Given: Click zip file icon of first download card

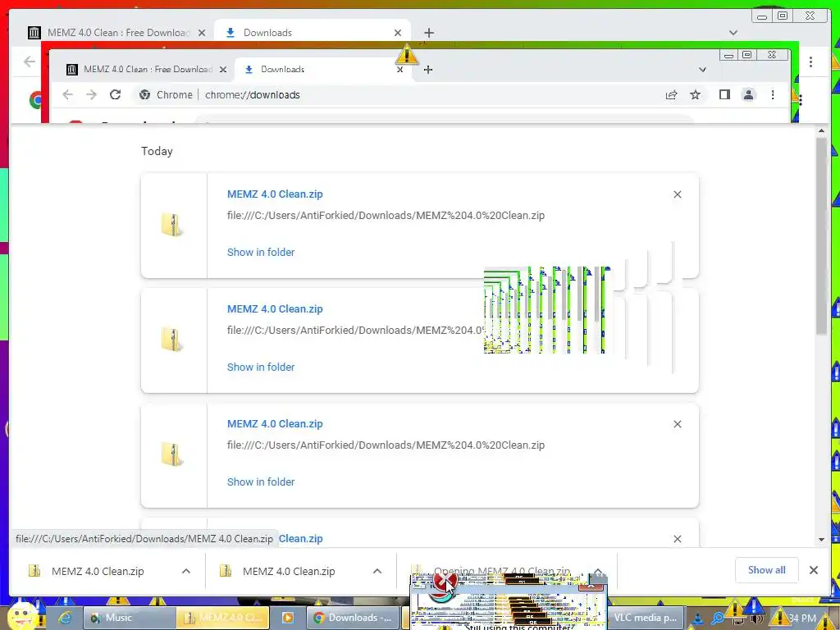Looking at the screenshot, I should 172,225.
